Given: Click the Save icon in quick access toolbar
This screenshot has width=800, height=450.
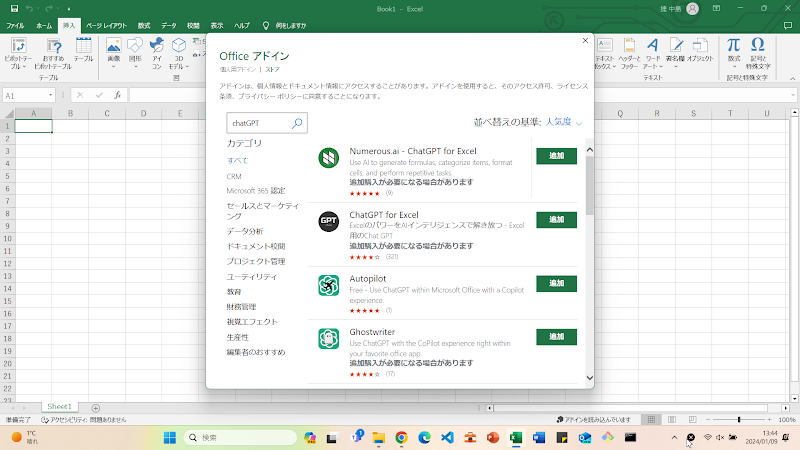Looking at the screenshot, I should (14, 9).
